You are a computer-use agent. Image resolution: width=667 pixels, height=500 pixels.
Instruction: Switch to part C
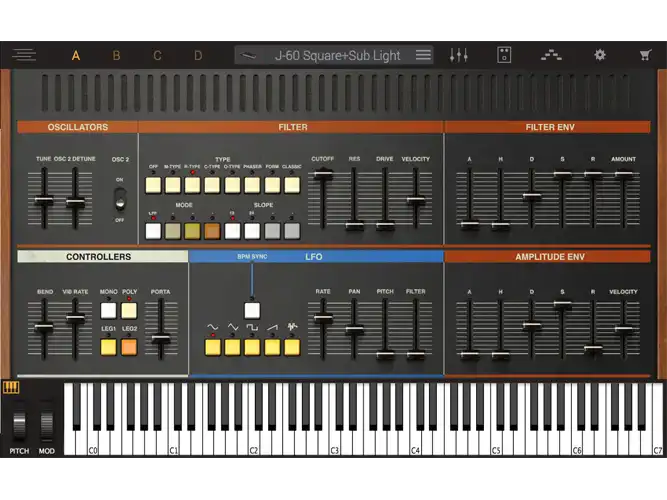pos(157,55)
